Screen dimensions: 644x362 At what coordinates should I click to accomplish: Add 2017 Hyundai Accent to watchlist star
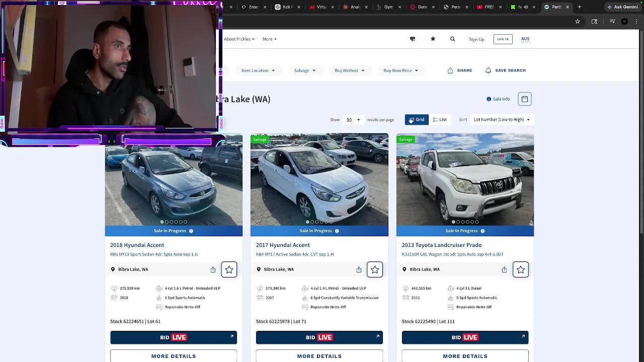tap(375, 270)
